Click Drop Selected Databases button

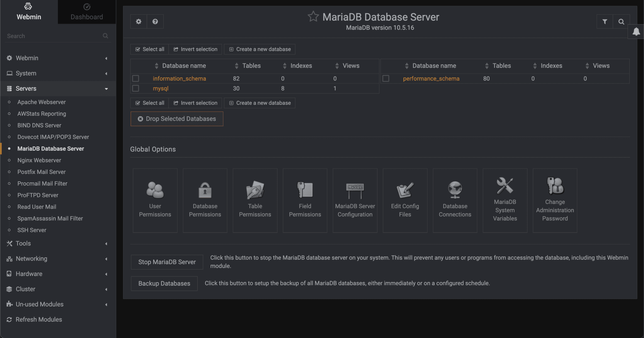pos(177,119)
